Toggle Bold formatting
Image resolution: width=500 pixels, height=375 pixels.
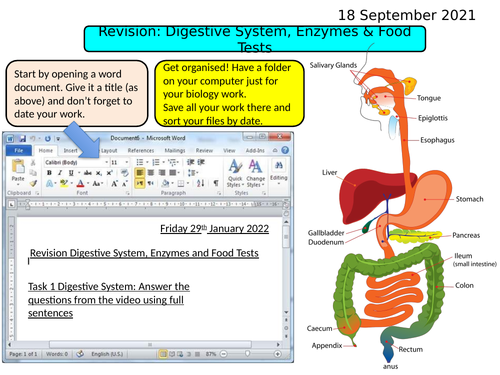coord(49,173)
